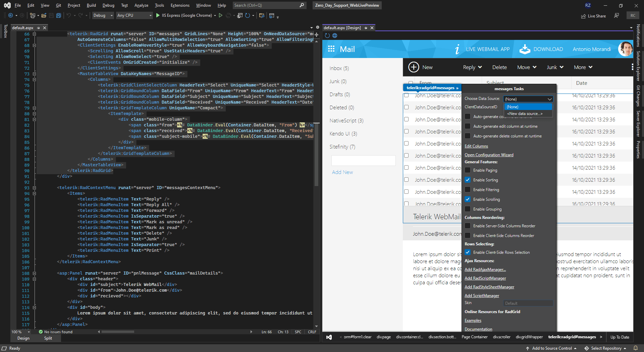Click the blue Refresh icon in main toolbar
This screenshot has height=352, width=644.
pyautogui.click(x=248, y=15)
